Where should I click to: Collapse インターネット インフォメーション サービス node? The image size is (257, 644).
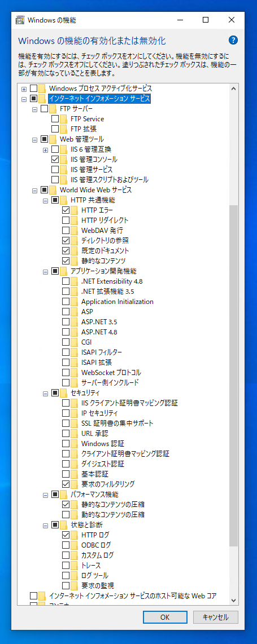point(24,99)
